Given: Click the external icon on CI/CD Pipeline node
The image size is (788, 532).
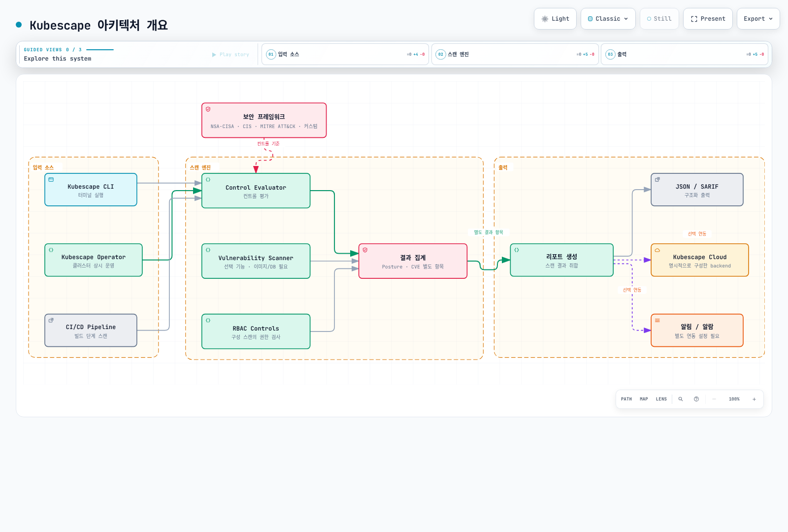Looking at the screenshot, I should (x=51, y=320).
